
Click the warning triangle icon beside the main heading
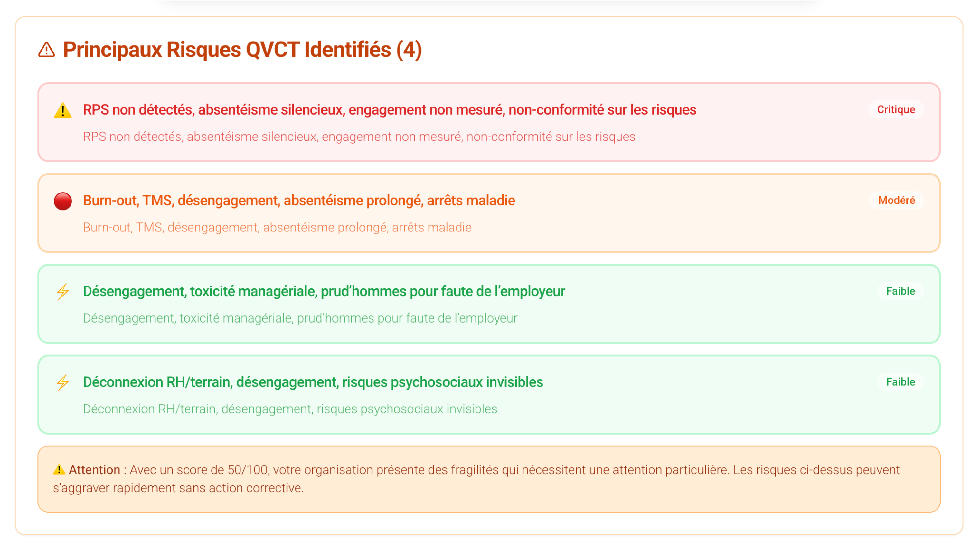coord(46,50)
